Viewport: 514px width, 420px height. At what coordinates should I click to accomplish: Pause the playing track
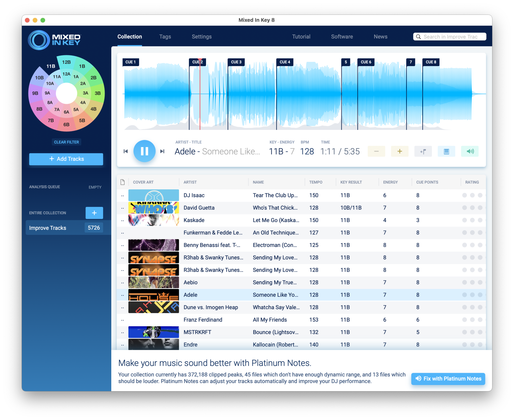point(144,151)
